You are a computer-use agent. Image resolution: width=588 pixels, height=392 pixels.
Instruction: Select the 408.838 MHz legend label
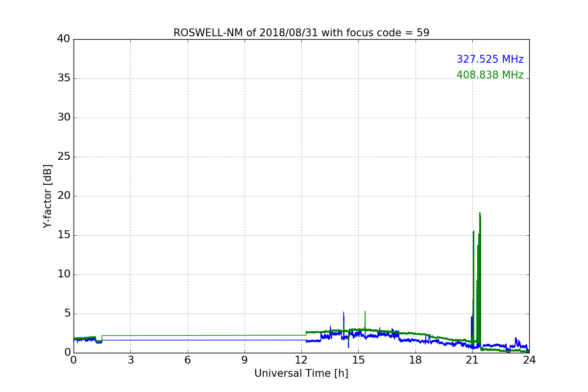(490, 75)
